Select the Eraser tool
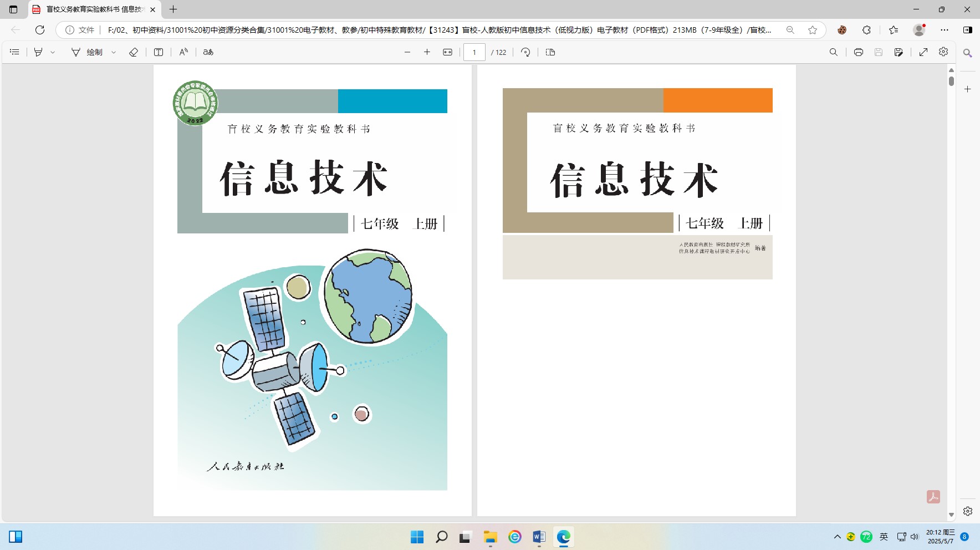This screenshot has height=550, width=980. point(134,52)
